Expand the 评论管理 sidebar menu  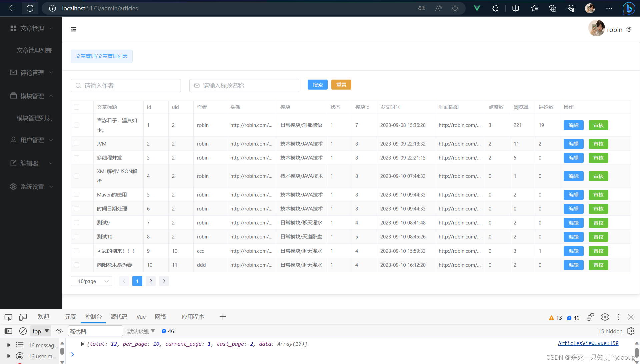pyautogui.click(x=32, y=73)
